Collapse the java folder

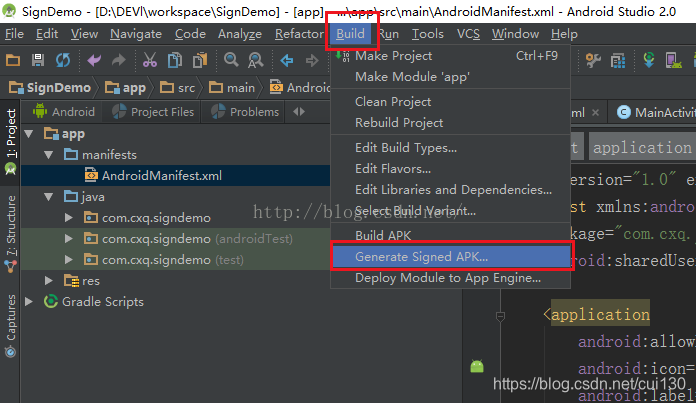49,197
